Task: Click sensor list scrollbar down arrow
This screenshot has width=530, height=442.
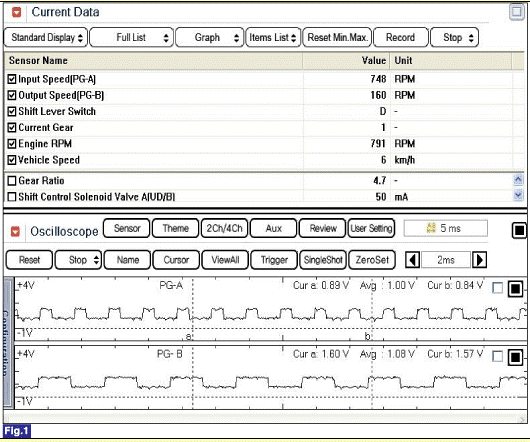Action: (x=518, y=195)
